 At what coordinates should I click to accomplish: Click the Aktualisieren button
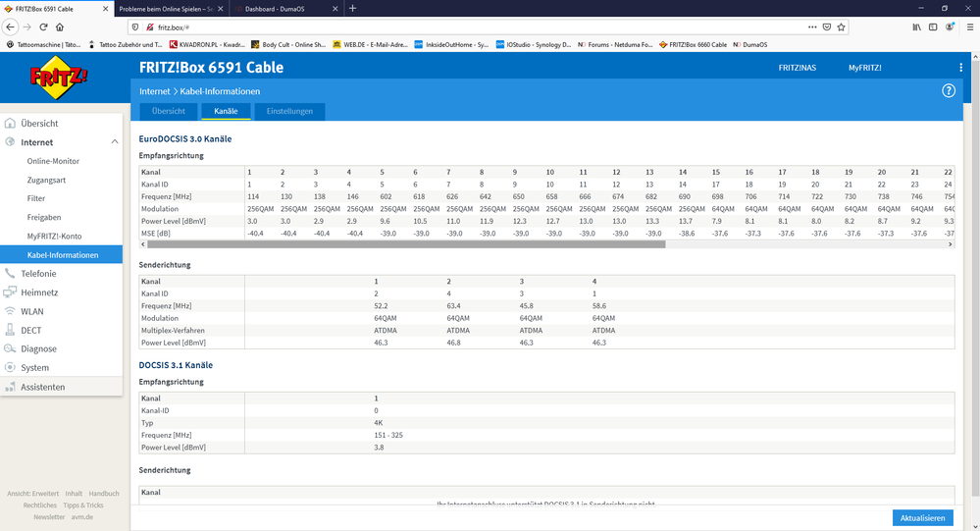click(x=922, y=518)
